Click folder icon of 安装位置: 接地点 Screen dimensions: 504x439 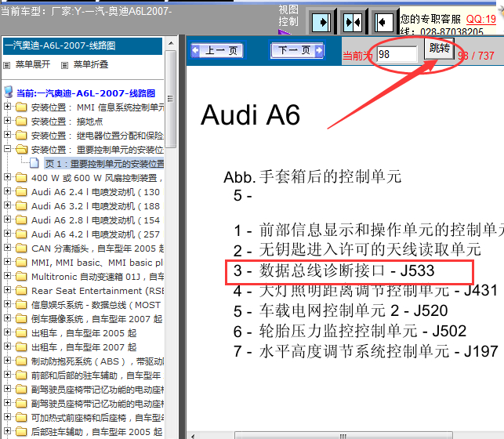coord(21,121)
